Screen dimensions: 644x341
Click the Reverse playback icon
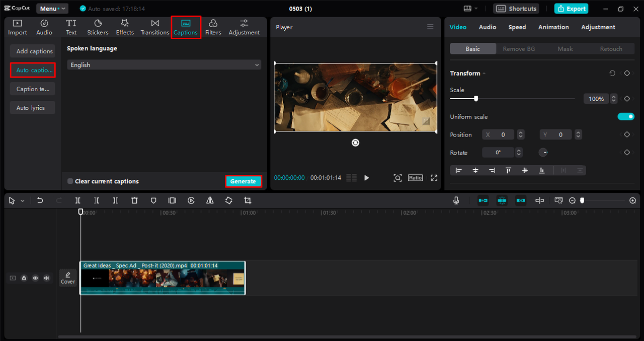(191, 200)
